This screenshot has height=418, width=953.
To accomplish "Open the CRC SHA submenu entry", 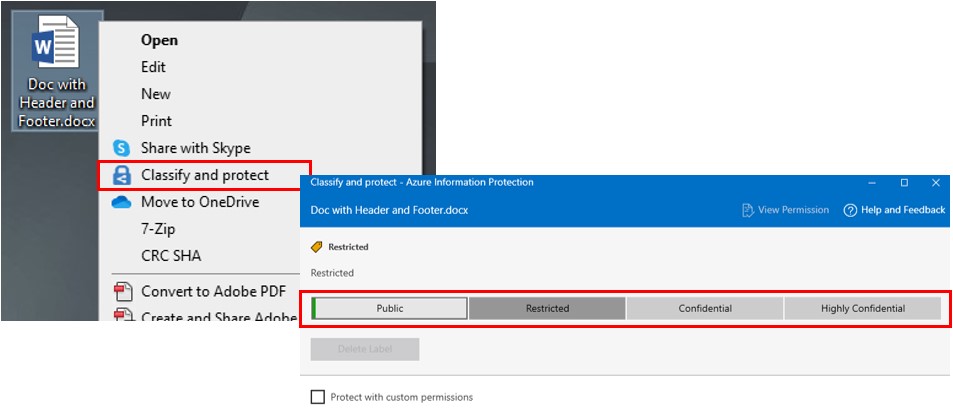I will pos(171,256).
